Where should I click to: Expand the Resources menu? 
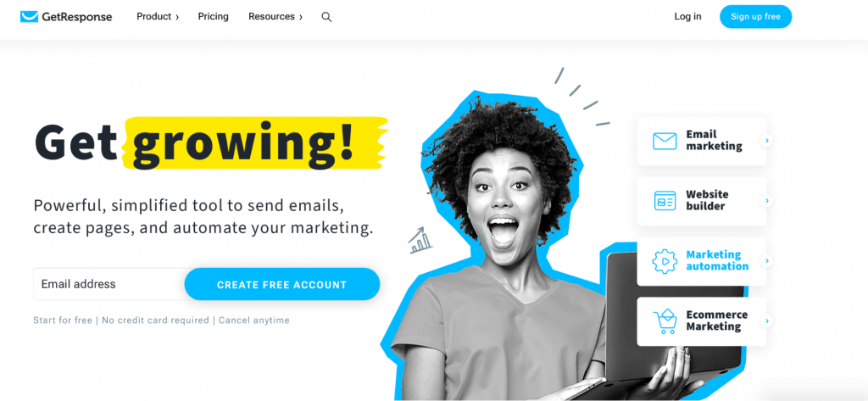tap(275, 17)
